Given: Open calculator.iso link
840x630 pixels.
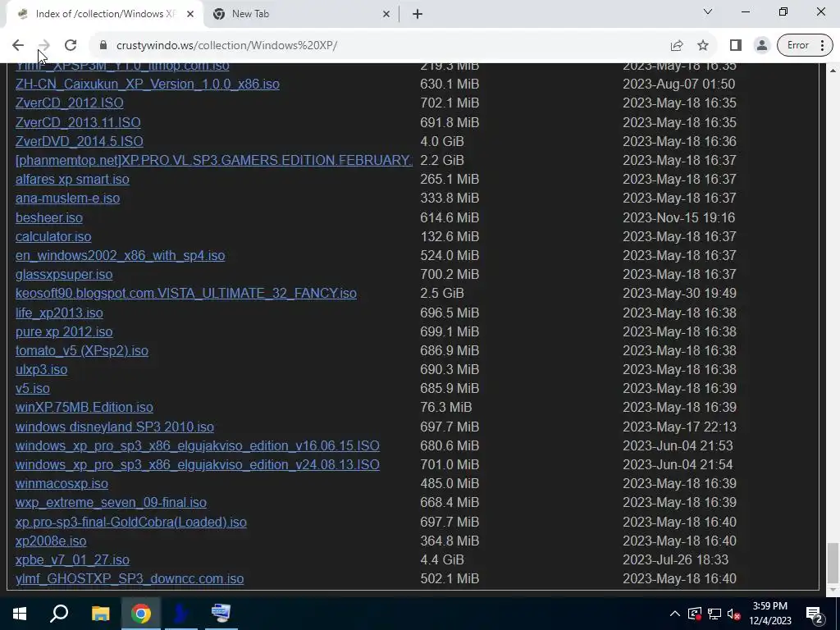Looking at the screenshot, I should (x=53, y=236).
